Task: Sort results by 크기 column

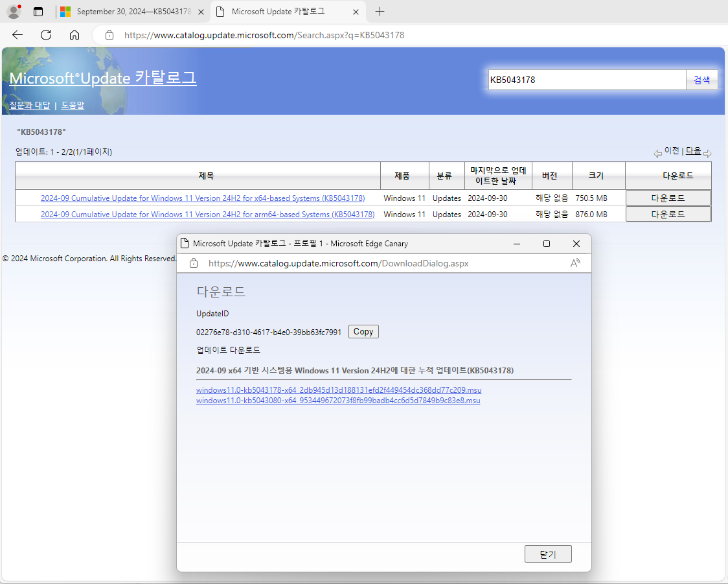Action: [596, 176]
